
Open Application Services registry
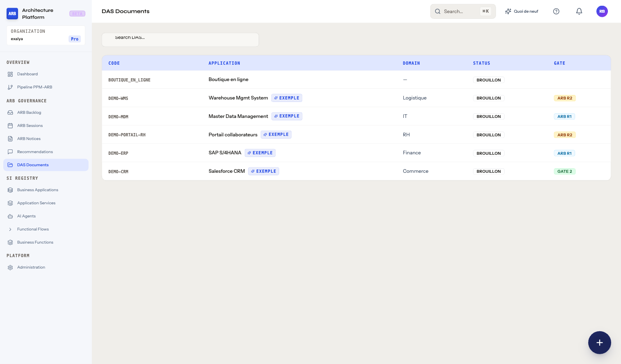coord(46,203)
